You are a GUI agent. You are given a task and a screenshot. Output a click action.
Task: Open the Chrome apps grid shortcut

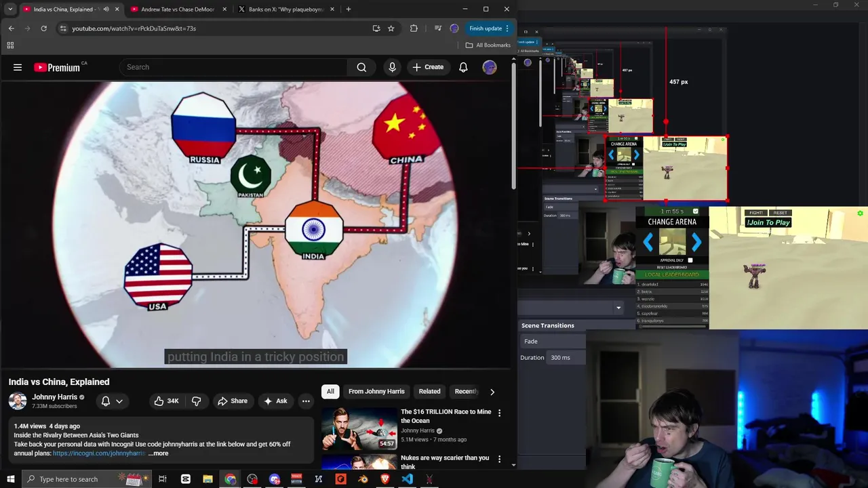tap(10, 45)
